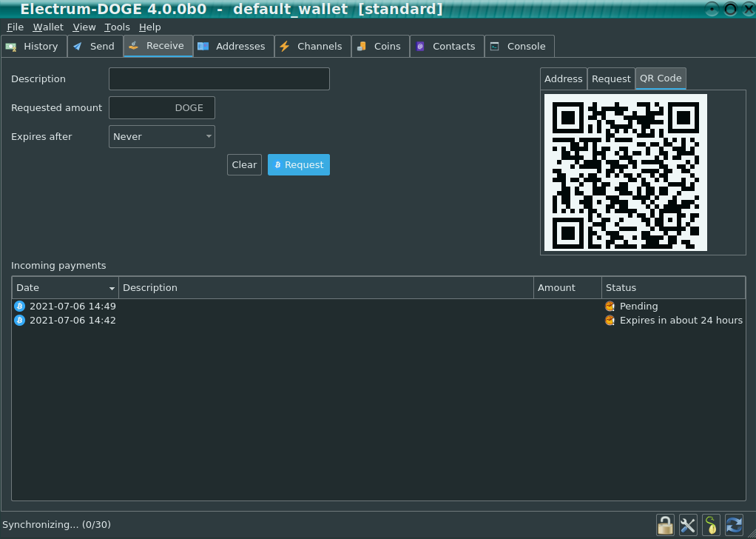756x539 pixels.
Task: Click the 'Pending' status text
Action: 639,306
